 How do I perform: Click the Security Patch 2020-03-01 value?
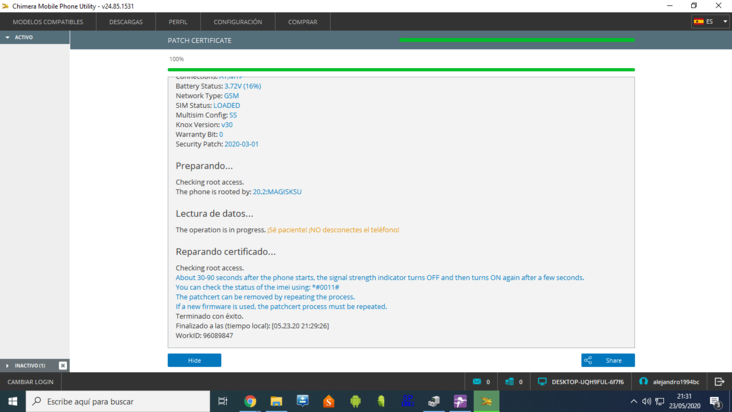click(241, 144)
